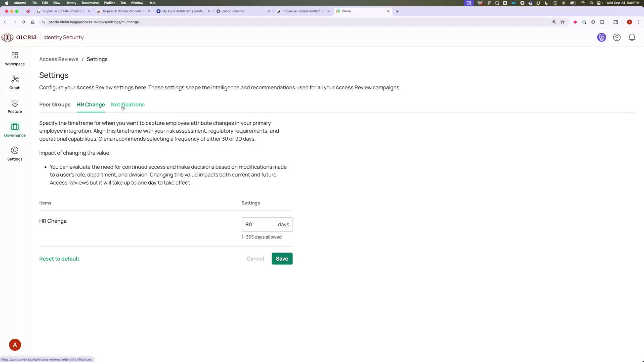This screenshot has width=644, height=362.
Task: Click the Oleria logo
Action: 19,37
